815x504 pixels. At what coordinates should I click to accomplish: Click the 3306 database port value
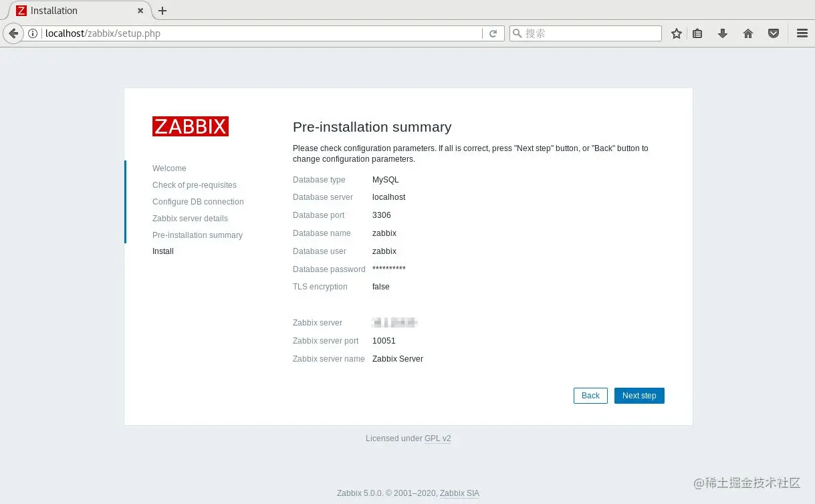(382, 215)
